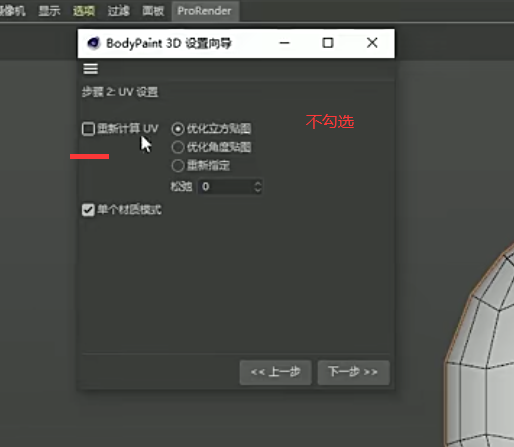Uncheck the 单个材质模式 checkbox

[88, 210]
